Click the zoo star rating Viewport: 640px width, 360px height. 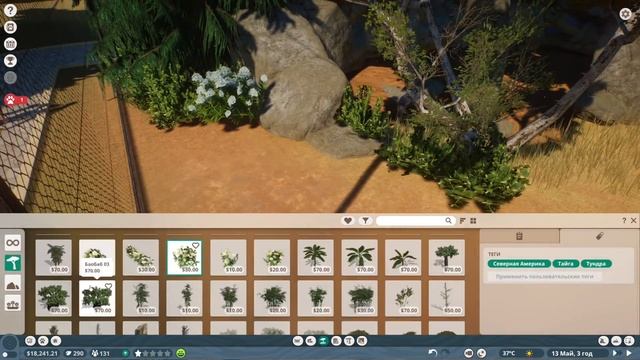pyautogui.click(x=152, y=353)
